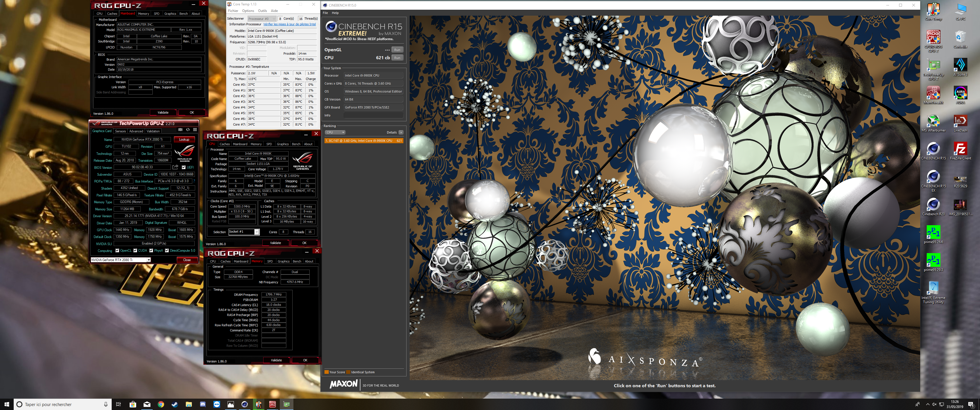Viewport: 980px width, 410px height.
Task: Show hidden system tray icons
Action: click(928, 404)
